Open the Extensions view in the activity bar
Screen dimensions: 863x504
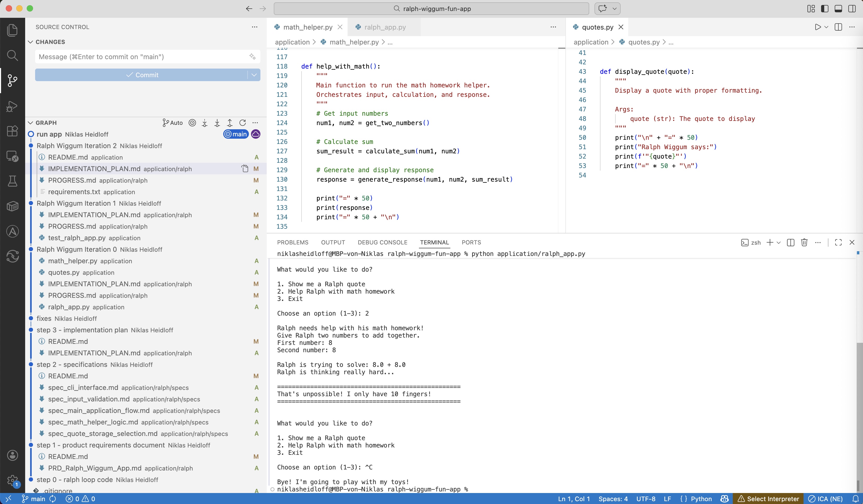pyautogui.click(x=12, y=131)
